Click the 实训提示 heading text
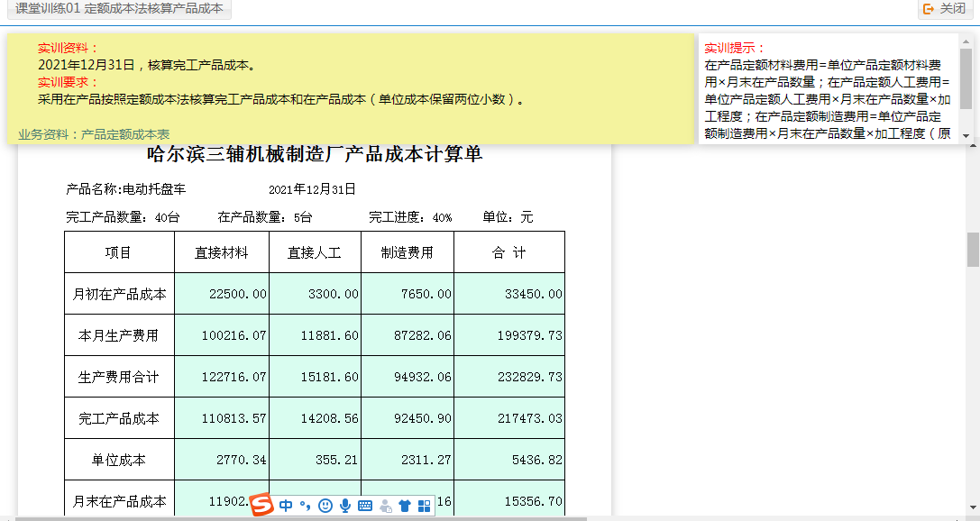Image resolution: width=980 pixels, height=521 pixels. [x=735, y=48]
